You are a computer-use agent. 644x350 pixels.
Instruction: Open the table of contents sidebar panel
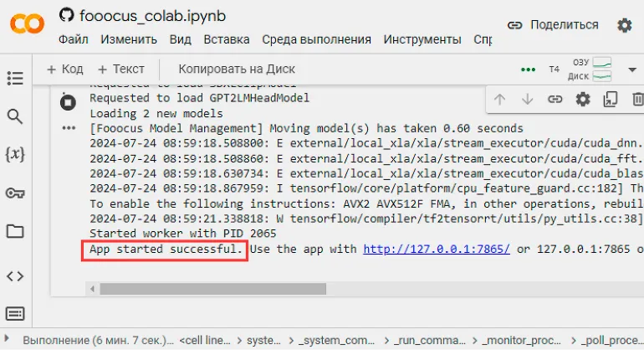click(x=15, y=78)
